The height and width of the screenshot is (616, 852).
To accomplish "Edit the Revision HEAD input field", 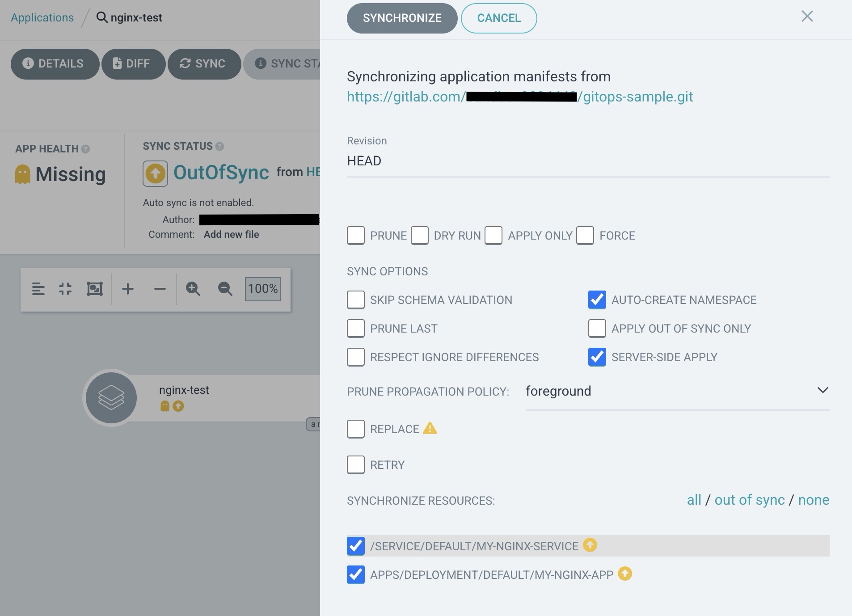I will point(587,161).
